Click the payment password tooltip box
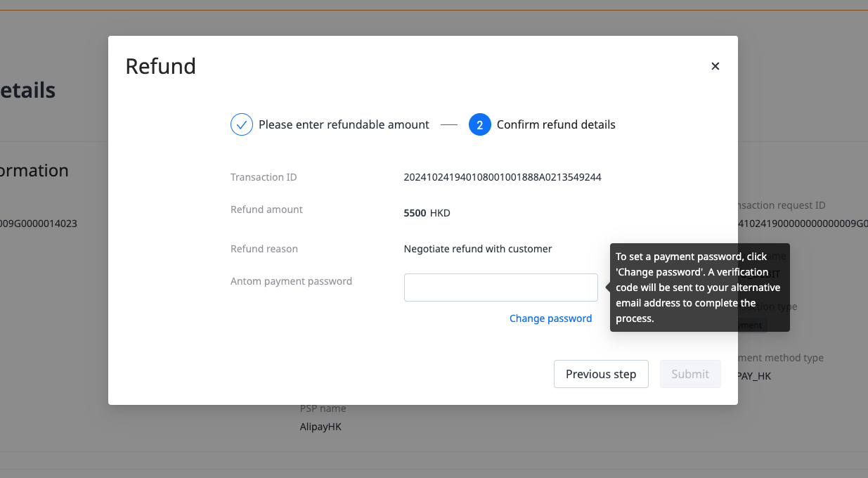Viewport: 868px width, 478px height. pos(699,288)
